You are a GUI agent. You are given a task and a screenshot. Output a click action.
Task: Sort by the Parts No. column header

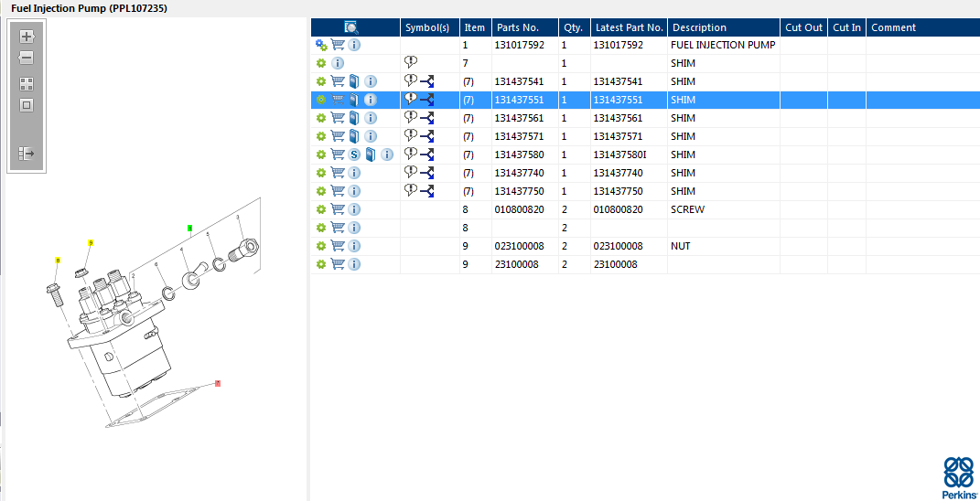point(525,27)
